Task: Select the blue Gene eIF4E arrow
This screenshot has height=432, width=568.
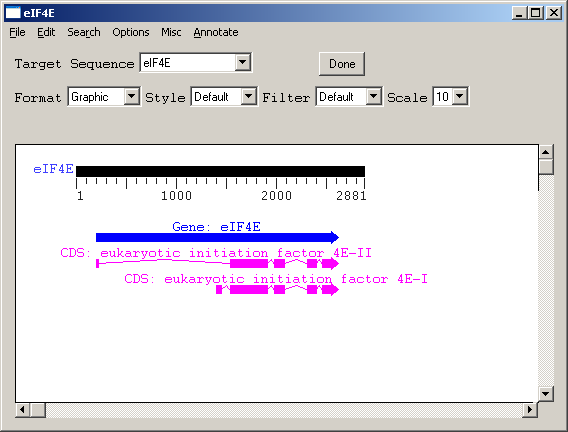Action: click(217, 238)
